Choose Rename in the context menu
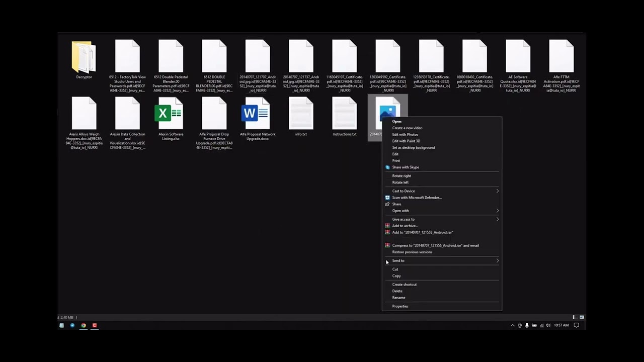 click(x=398, y=297)
